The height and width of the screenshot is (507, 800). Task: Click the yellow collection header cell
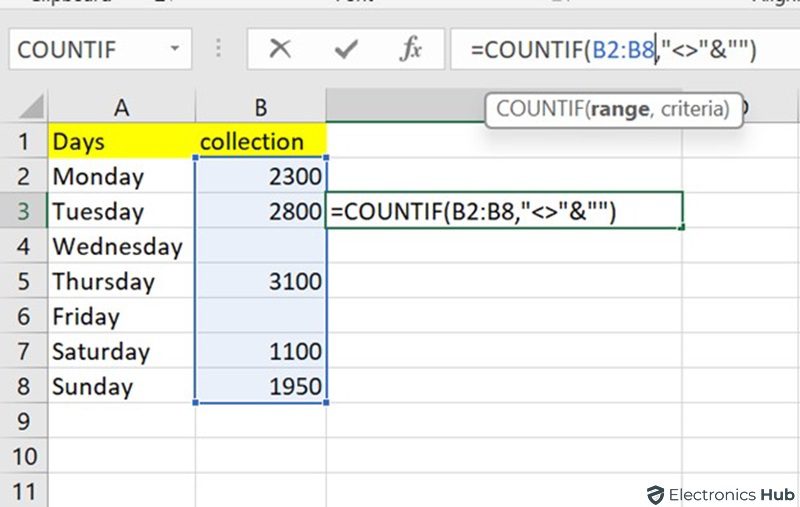point(260,142)
